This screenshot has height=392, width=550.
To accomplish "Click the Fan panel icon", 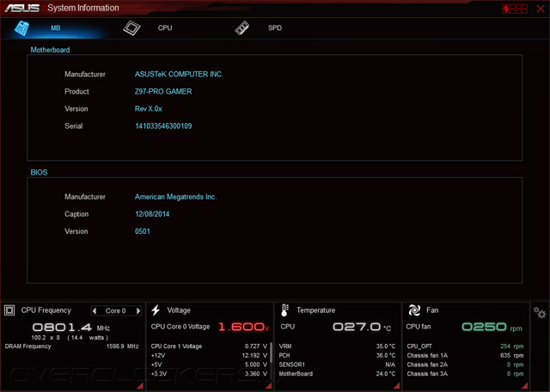I will [414, 310].
